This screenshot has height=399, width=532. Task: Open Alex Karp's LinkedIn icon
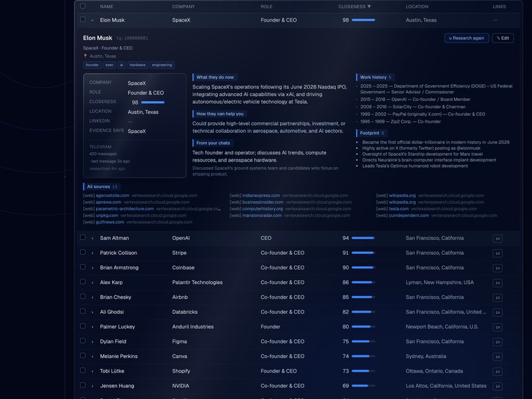[497, 283]
